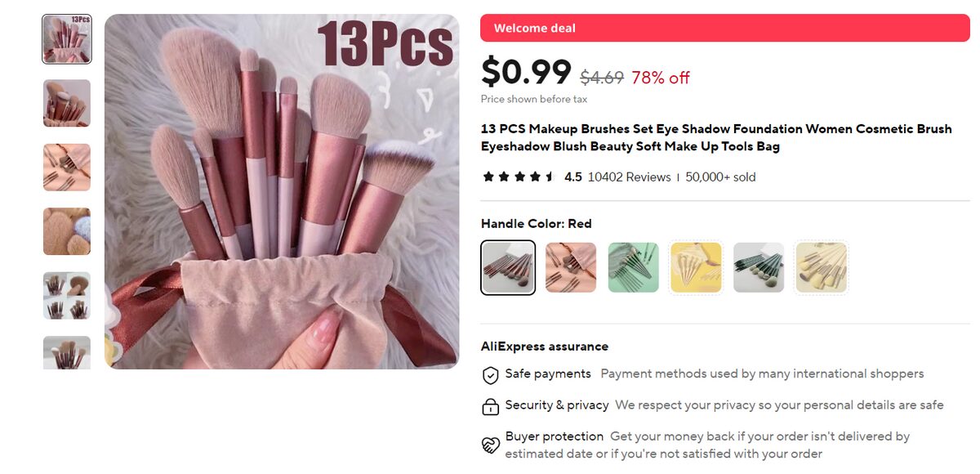Select the yellow brushes color variant
The width and height of the screenshot is (980, 474).
(x=696, y=266)
